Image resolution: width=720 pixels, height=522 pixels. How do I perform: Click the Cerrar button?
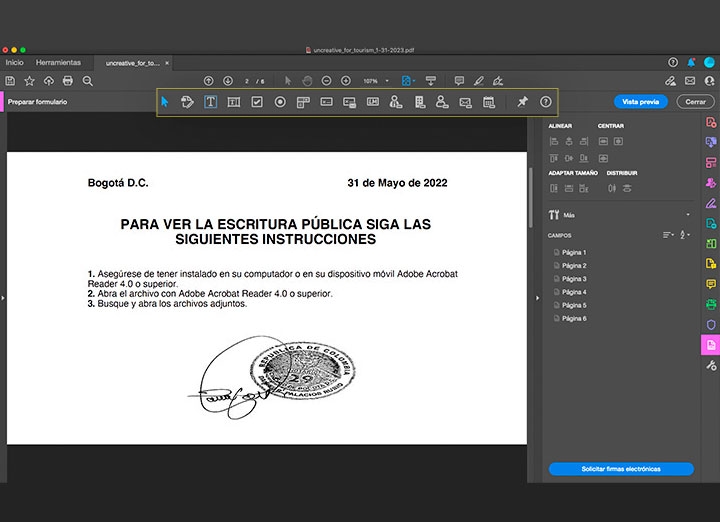coord(695,102)
